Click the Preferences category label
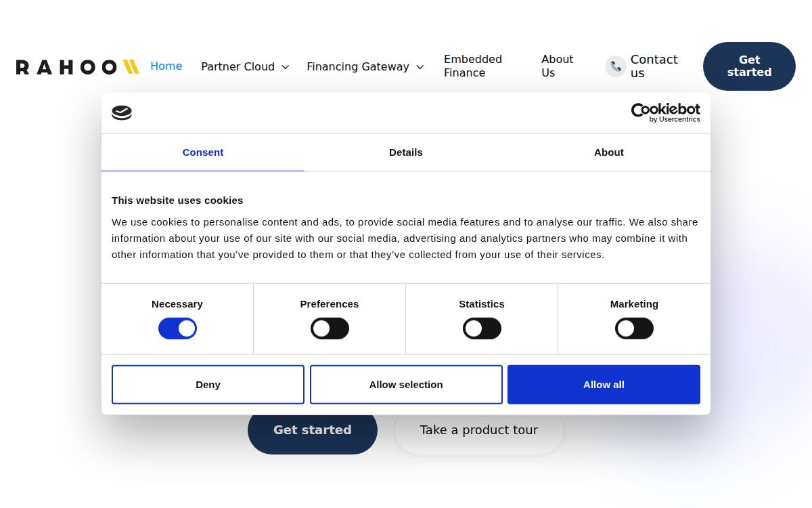The image size is (812, 508). (x=330, y=304)
